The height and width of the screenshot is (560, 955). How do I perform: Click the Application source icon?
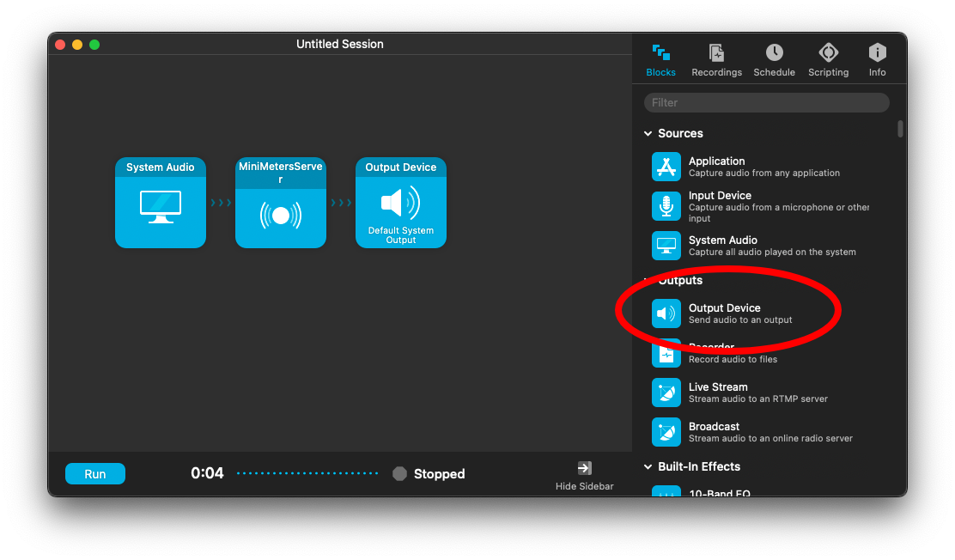666,167
